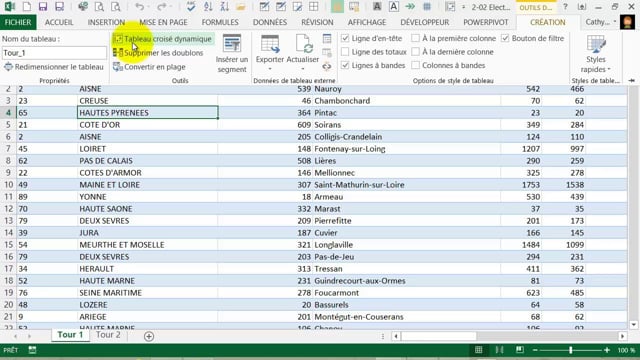Viewport: 640px width, 360px height.
Task: Select the Tour 1 sheet tab
Action: (x=70, y=335)
